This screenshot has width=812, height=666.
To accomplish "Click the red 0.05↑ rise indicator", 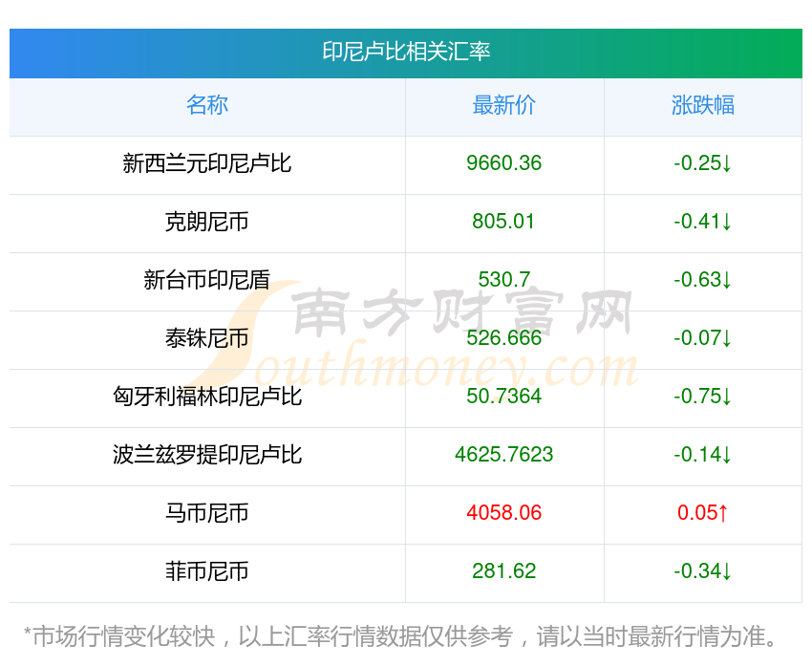I will [x=703, y=513].
